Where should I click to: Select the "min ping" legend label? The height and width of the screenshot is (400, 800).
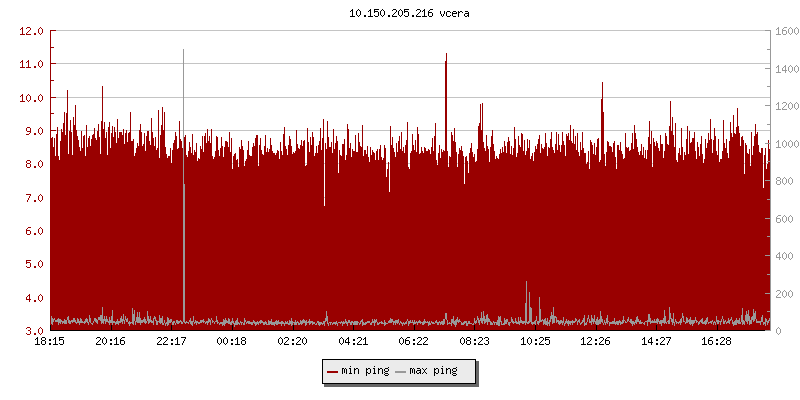click(x=365, y=371)
